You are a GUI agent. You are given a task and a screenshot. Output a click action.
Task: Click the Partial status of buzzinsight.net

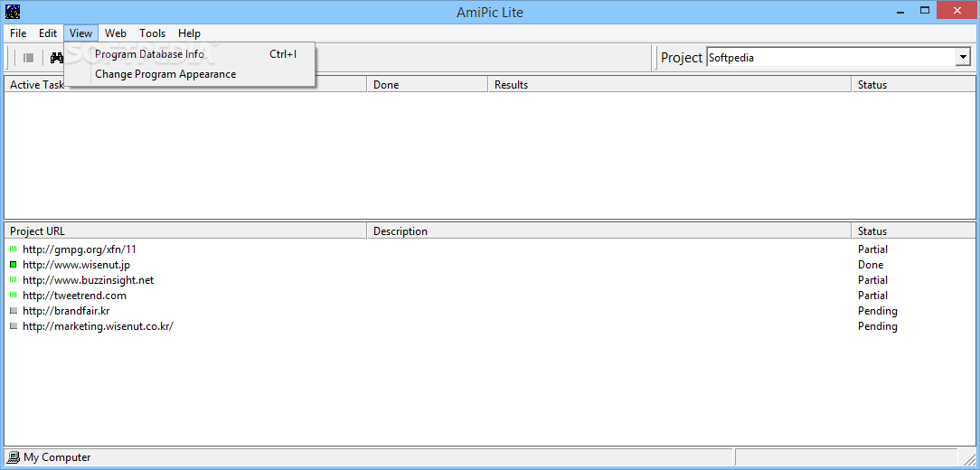(872, 280)
